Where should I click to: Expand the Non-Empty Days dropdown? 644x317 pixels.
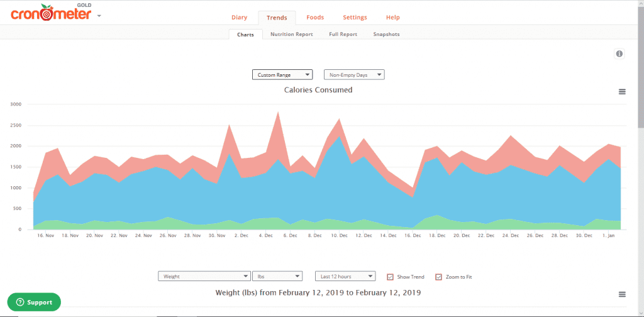353,75
